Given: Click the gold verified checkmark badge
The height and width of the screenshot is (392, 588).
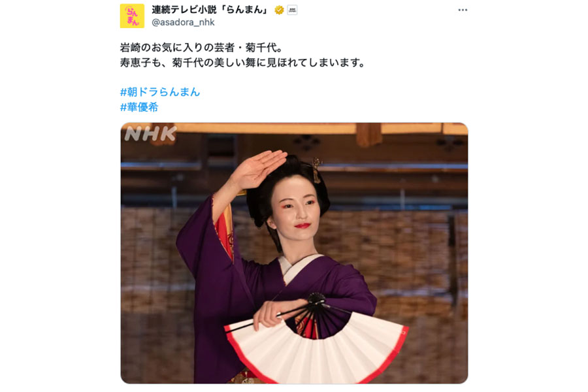Looking at the screenshot, I should [x=279, y=10].
